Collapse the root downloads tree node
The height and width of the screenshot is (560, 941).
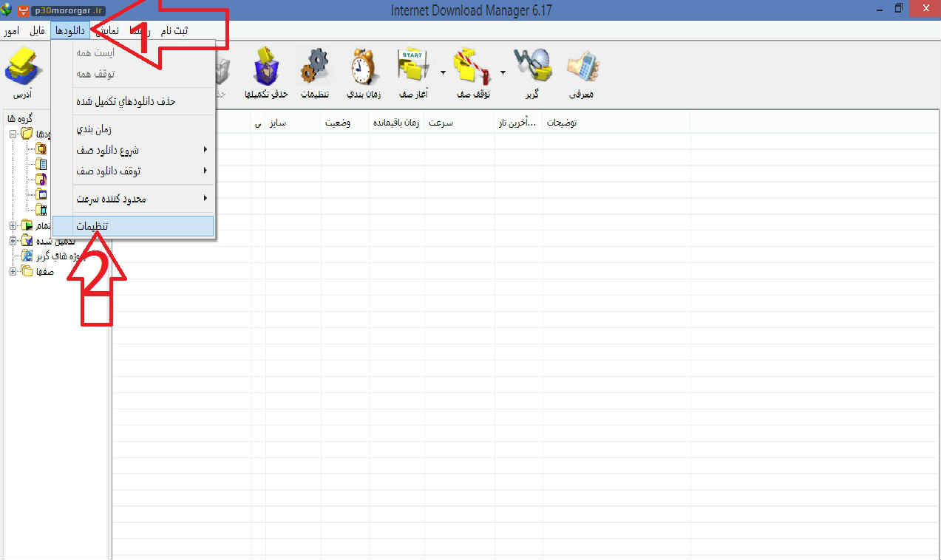[13, 134]
